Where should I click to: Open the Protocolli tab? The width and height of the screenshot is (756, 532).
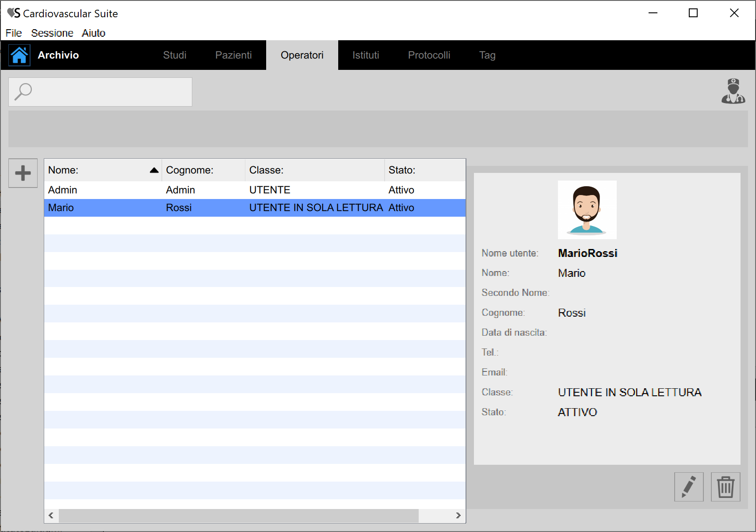pyautogui.click(x=429, y=55)
